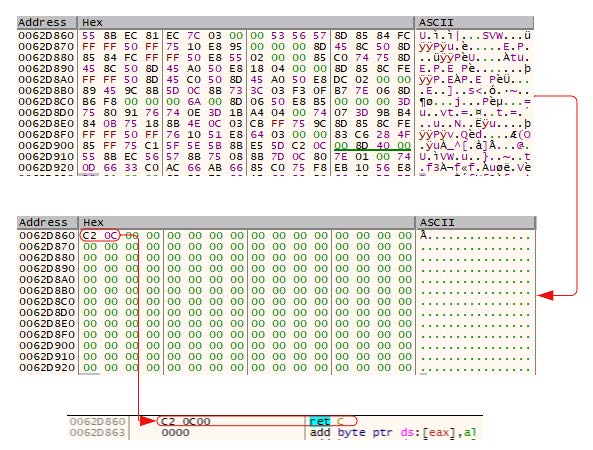Select disassembly address 0062D860
The height and width of the screenshot is (450, 593).
[x=97, y=421]
